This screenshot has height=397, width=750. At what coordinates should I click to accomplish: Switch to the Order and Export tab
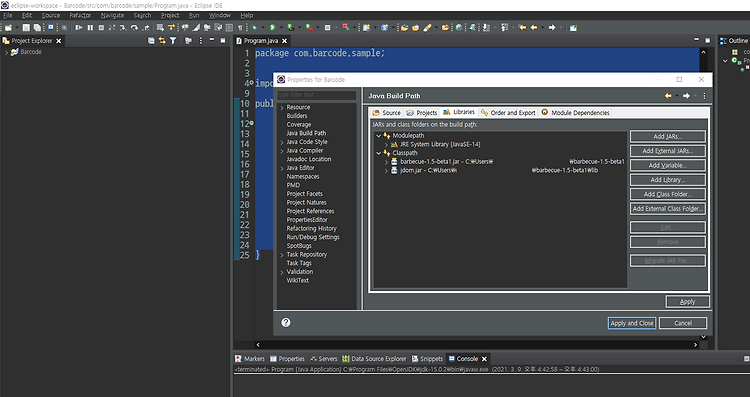pos(508,113)
